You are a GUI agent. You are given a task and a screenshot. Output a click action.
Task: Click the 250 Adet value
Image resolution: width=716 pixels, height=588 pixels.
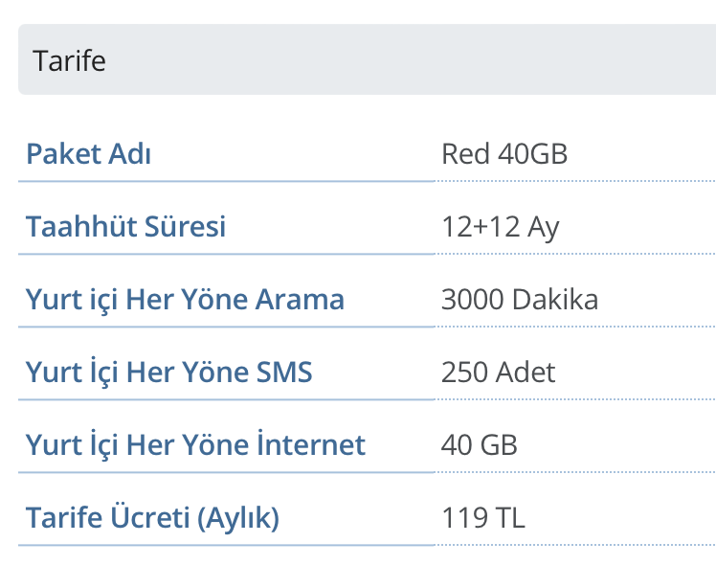coord(498,373)
